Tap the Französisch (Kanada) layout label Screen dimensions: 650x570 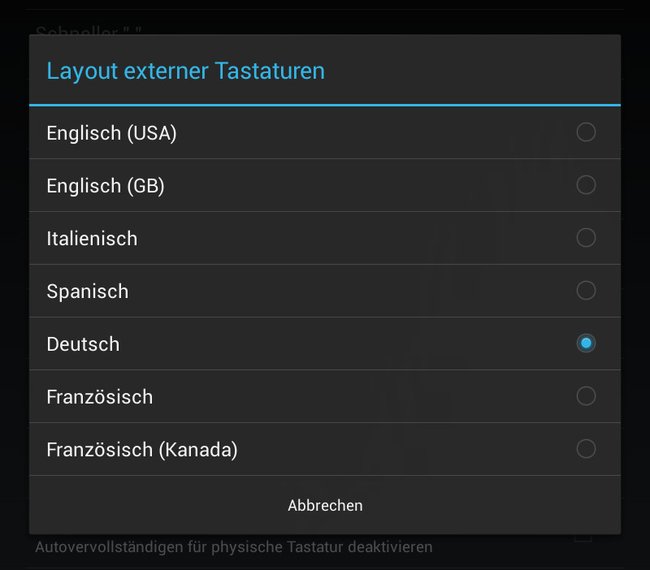[142, 450]
